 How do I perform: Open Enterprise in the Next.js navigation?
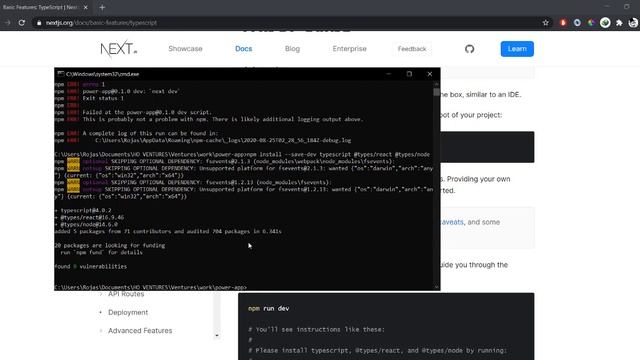349,49
